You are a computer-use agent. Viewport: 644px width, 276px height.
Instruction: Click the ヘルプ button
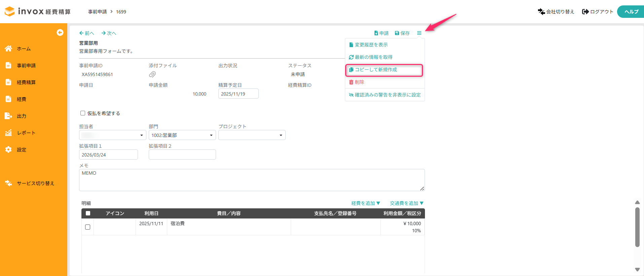(631, 12)
